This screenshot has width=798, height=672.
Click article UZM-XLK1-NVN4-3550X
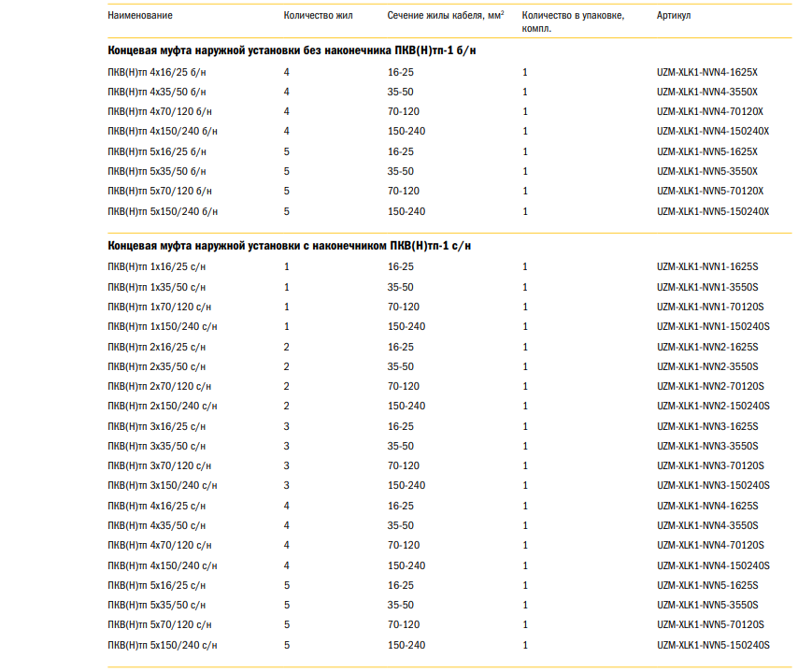click(707, 93)
